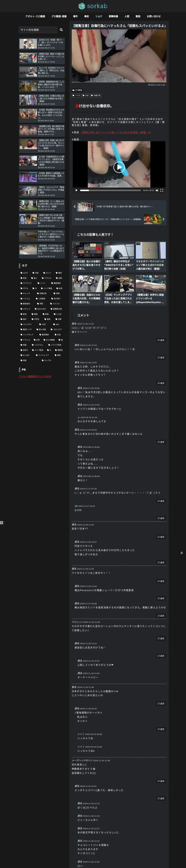Viewport: 186px width, 868px height.
Task: Select the 猫 tag
Action: point(61,340)
